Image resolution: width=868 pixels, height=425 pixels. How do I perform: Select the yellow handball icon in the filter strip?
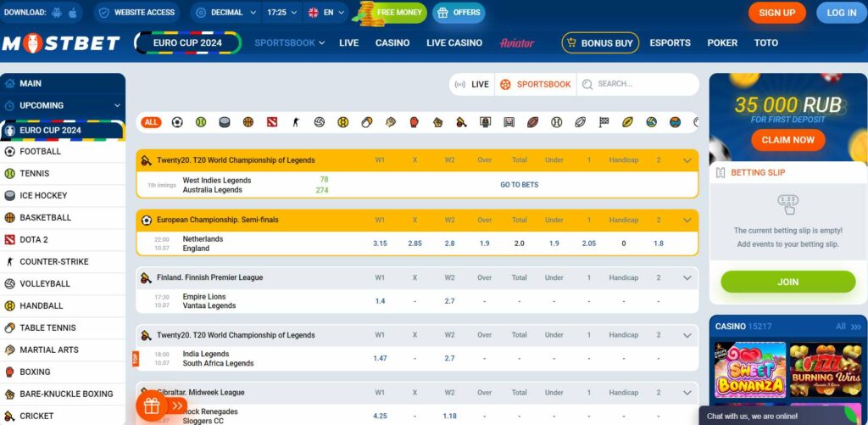343,122
